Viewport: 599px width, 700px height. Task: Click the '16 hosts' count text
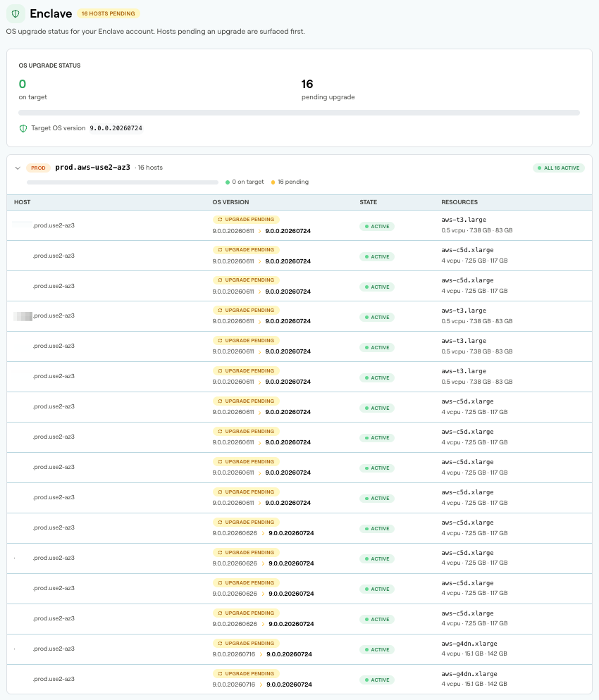149,168
